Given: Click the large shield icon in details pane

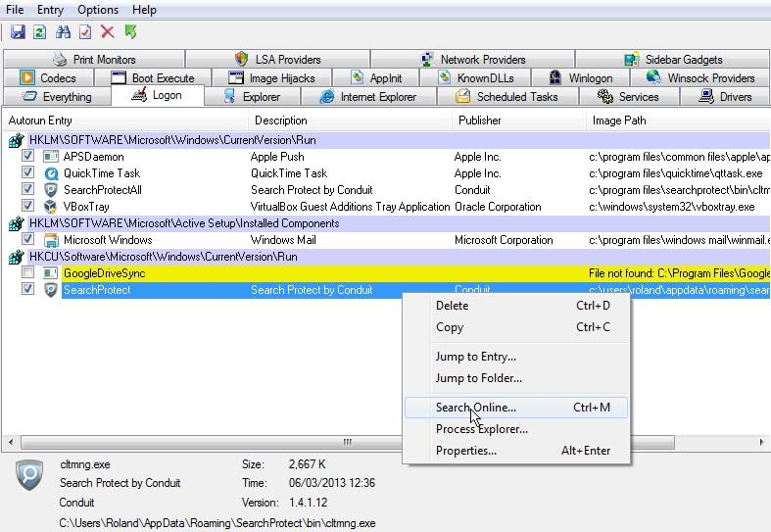Looking at the screenshot, I should (x=29, y=475).
